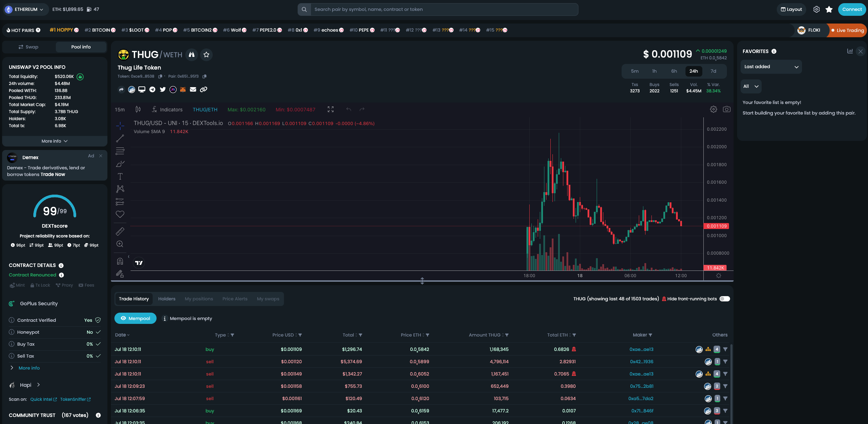The width and height of the screenshot is (868, 424).
Task: Select the ruler measure tool
Action: 120,231
